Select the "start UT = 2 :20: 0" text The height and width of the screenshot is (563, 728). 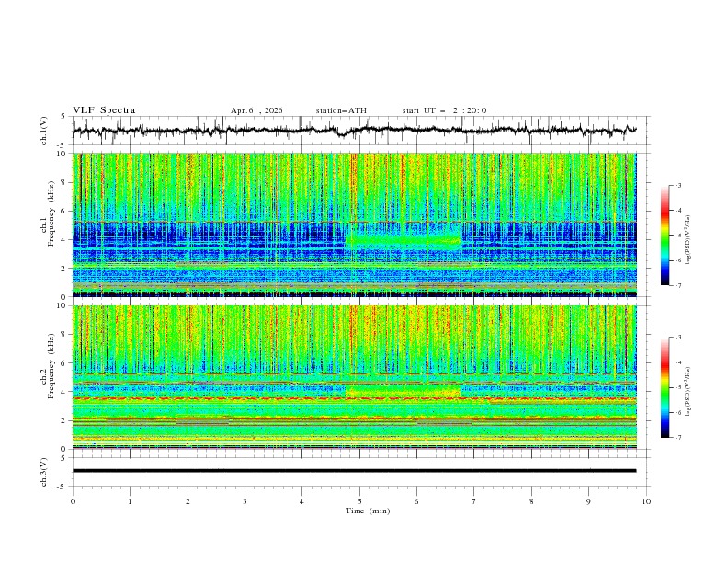tap(444, 110)
